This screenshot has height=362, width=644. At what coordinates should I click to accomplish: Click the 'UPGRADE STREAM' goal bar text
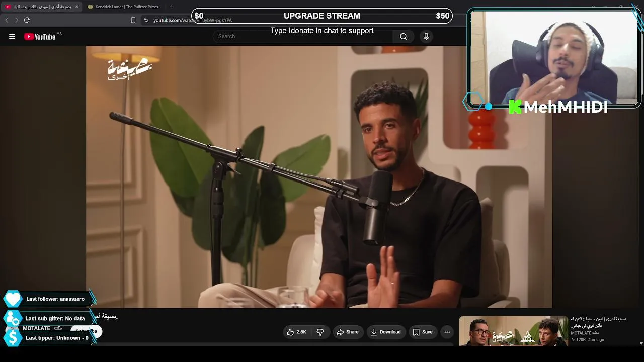point(322,16)
